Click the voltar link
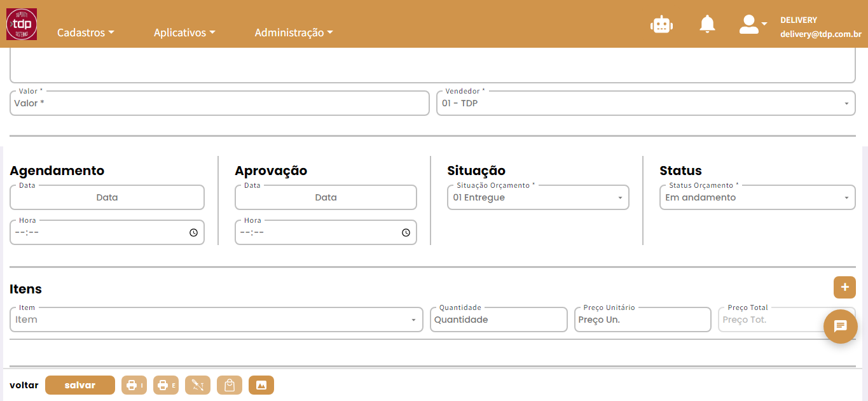 pyautogui.click(x=24, y=385)
